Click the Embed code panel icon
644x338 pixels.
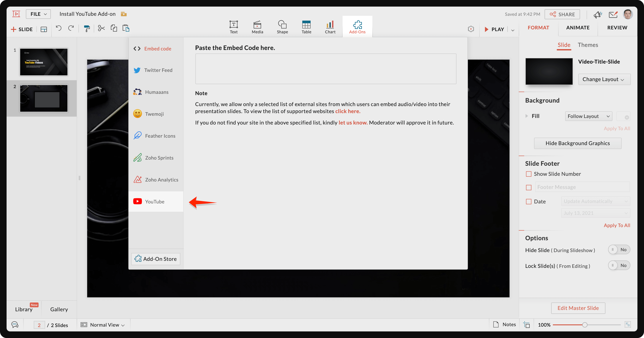(137, 48)
